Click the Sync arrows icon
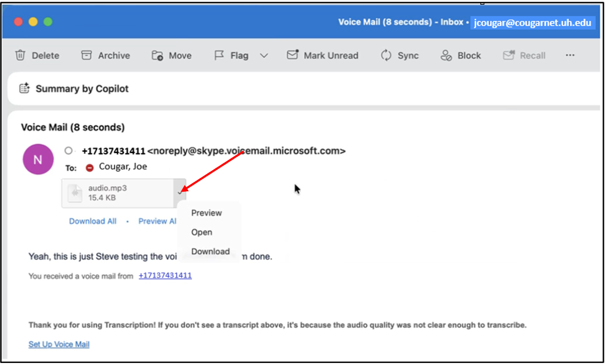 click(x=386, y=56)
